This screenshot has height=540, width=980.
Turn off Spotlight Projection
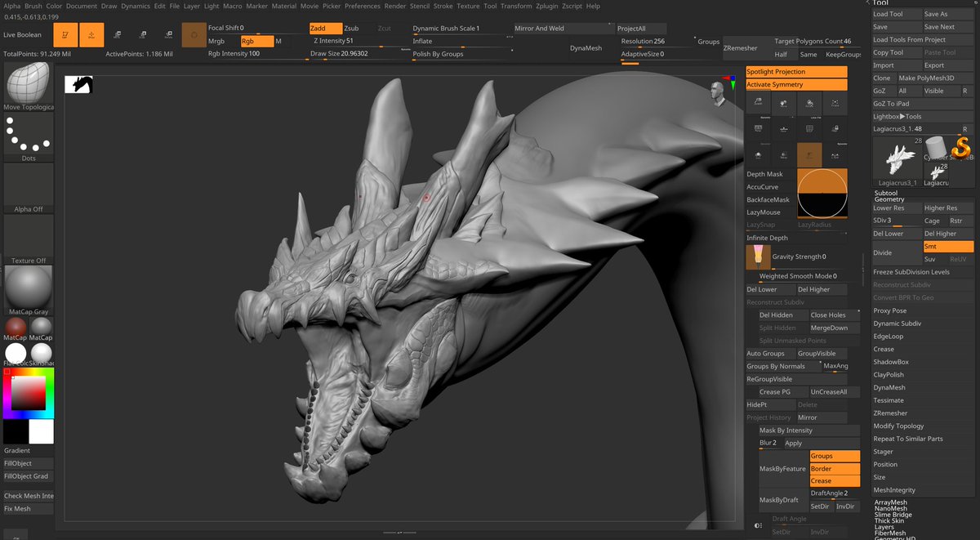(796, 72)
